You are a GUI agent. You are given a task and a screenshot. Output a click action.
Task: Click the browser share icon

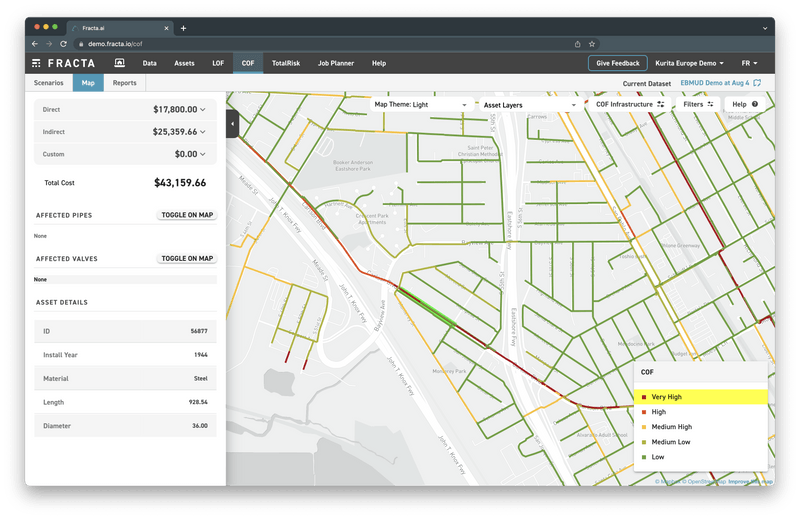[577, 44]
